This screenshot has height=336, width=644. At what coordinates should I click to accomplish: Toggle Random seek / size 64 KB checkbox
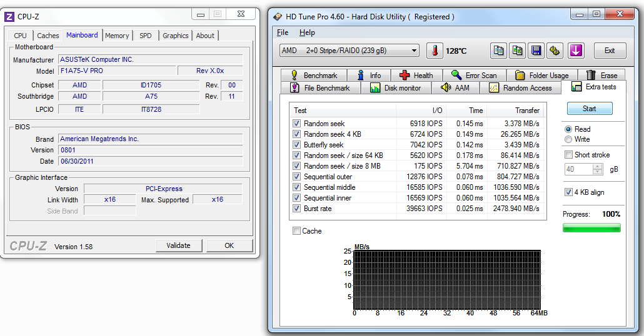click(296, 155)
